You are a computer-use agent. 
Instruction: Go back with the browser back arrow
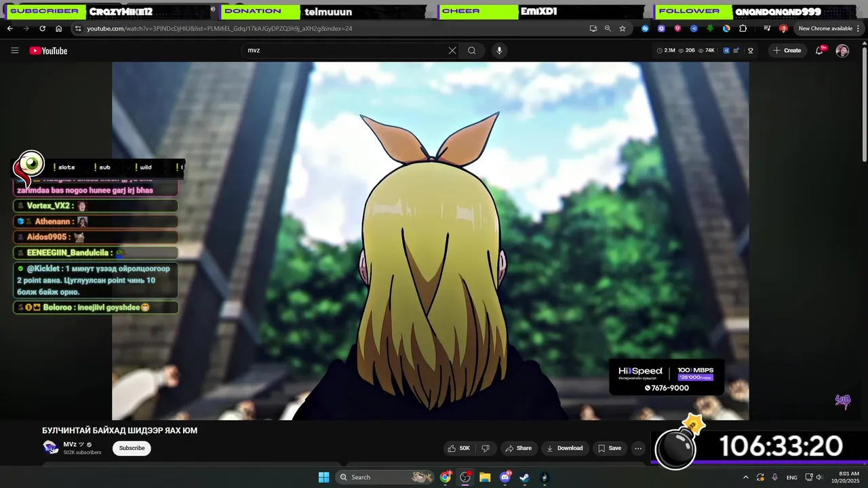tap(9, 28)
